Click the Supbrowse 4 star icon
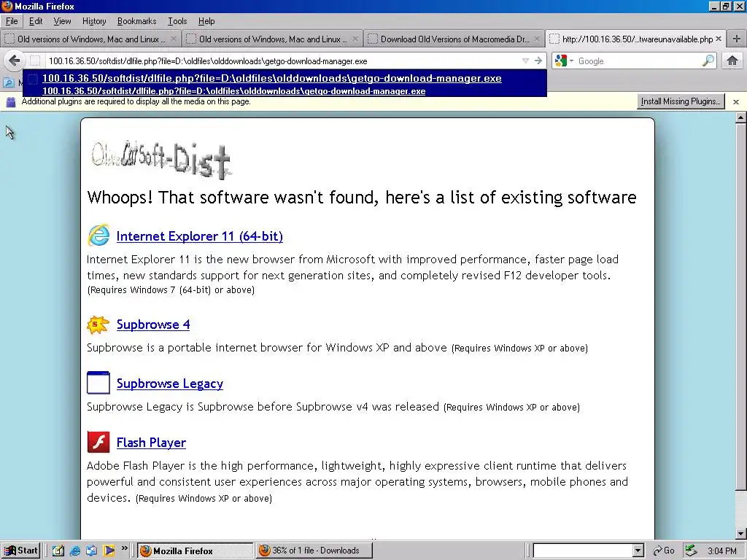Screen dimensions: 747x560 coord(98,324)
